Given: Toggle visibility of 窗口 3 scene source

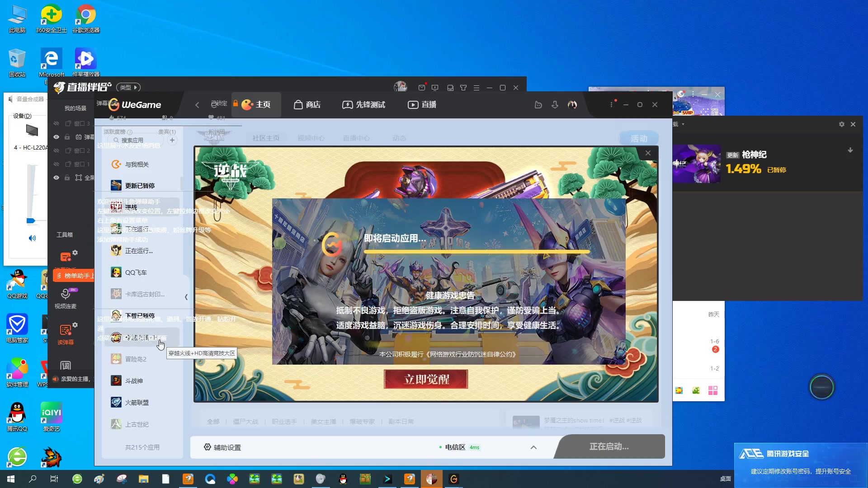Looking at the screenshot, I should click(x=57, y=123).
